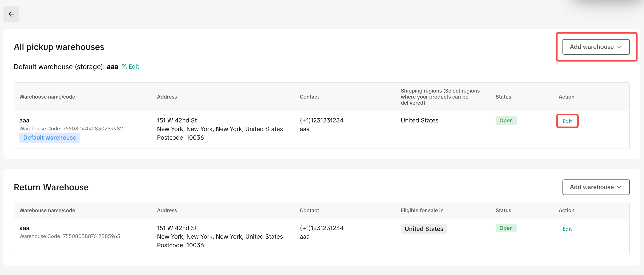Edit the aaa pickup warehouse row
Screen dimensions: 644x275
(x=567, y=121)
